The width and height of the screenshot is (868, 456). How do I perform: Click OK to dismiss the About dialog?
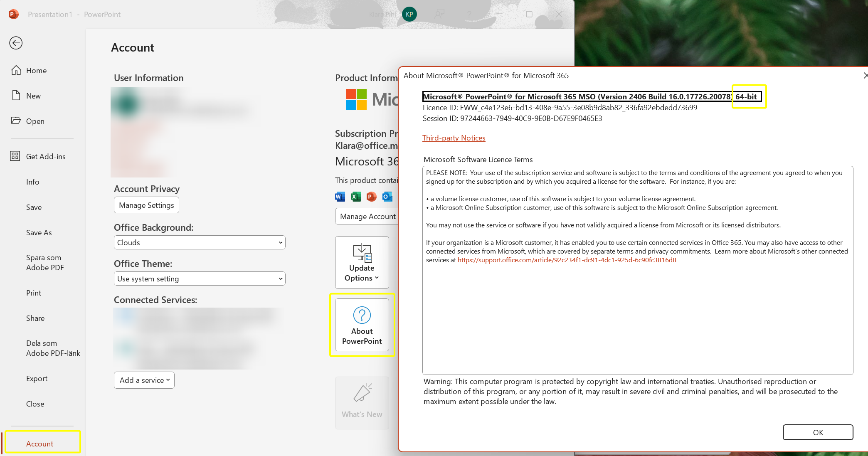point(818,432)
